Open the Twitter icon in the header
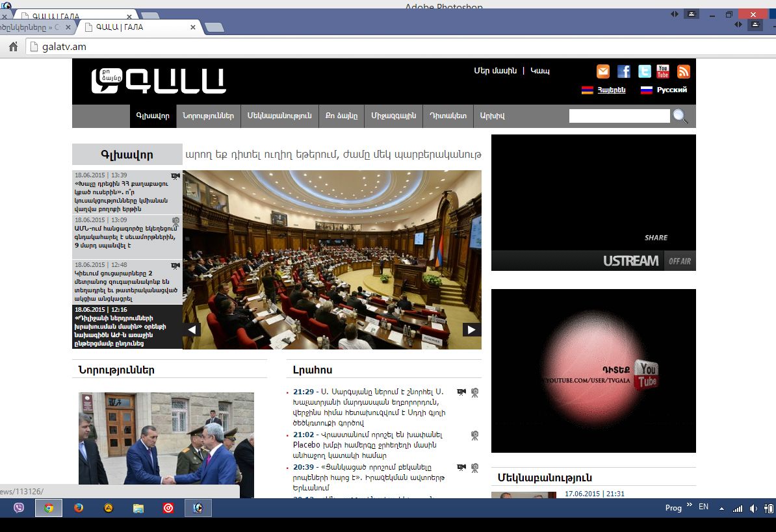Image resolution: width=776 pixels, height=532 pixels. (x=644, y=71)
